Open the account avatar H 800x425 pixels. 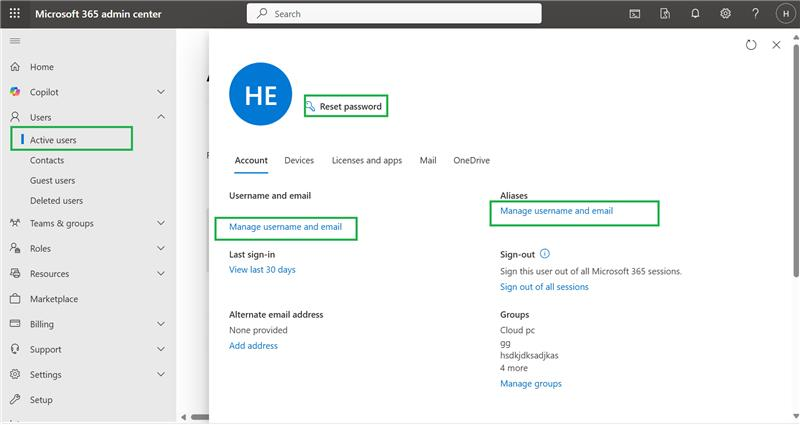[x=786, y=14]
